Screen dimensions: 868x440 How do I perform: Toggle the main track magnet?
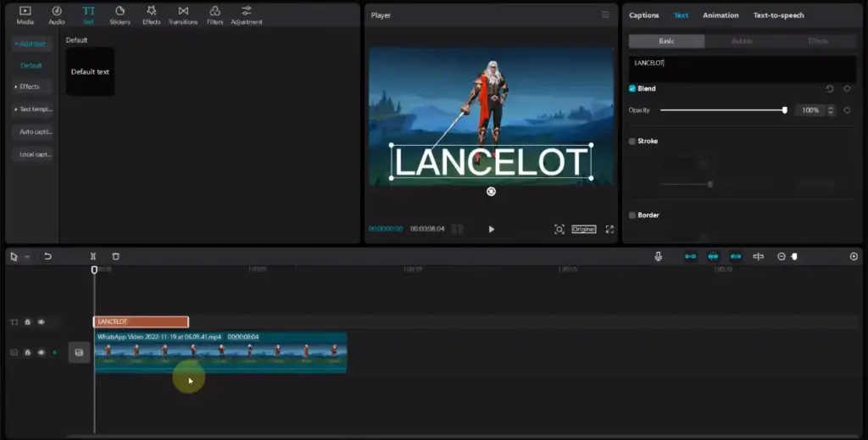[x=690, y=256]
